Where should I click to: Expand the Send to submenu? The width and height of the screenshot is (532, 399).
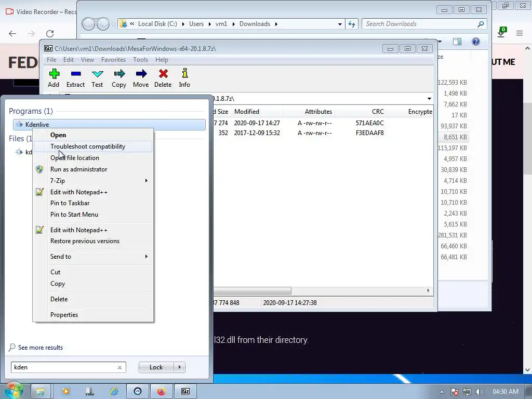(93, 257)
